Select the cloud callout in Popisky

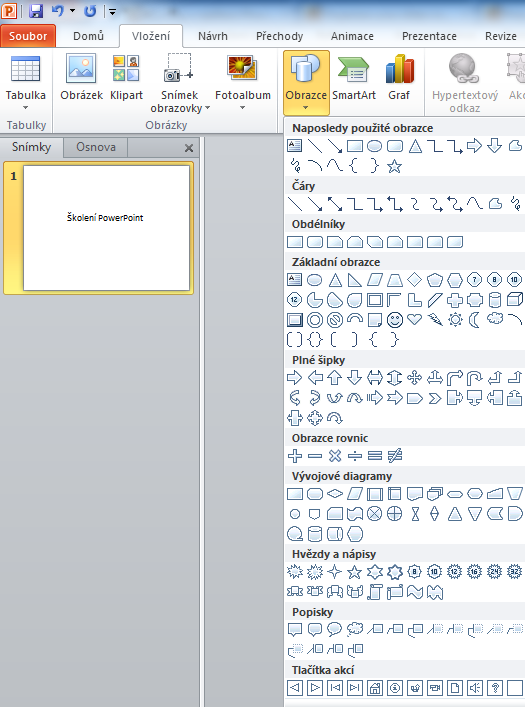coord(355,629)
